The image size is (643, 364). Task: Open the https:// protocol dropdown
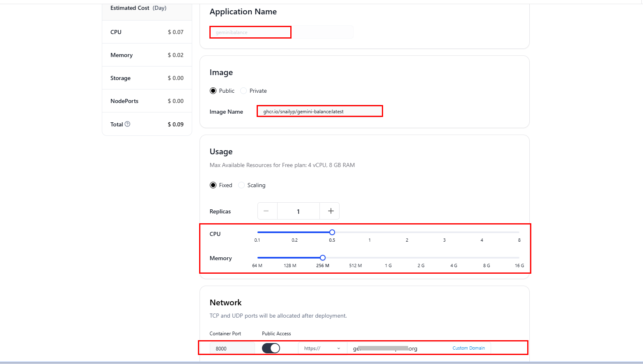(322, 348)
